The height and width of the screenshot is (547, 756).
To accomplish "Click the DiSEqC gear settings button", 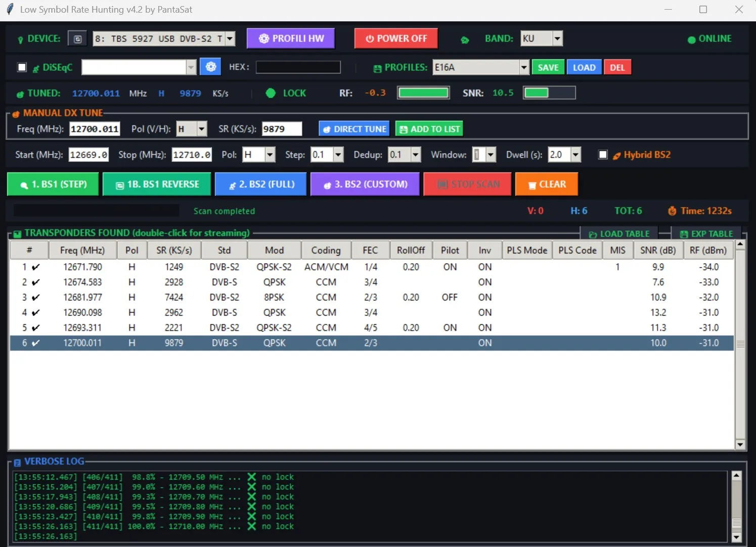I will click(x=210, y=67).
